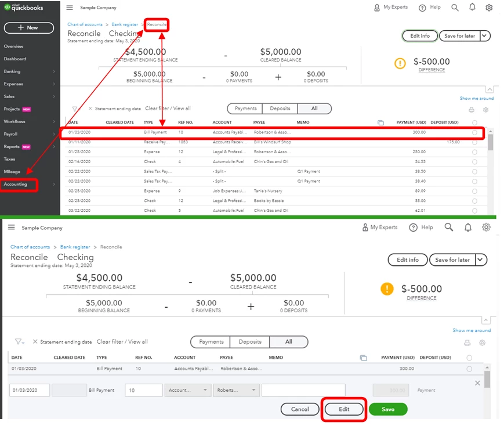This screenshot has width=504, height=440.
Task: Select All tab in lower screenshot
Action: click(x=289, y=341)
